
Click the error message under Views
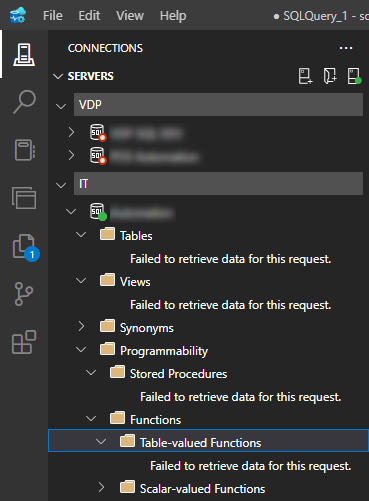coord(231,305)
